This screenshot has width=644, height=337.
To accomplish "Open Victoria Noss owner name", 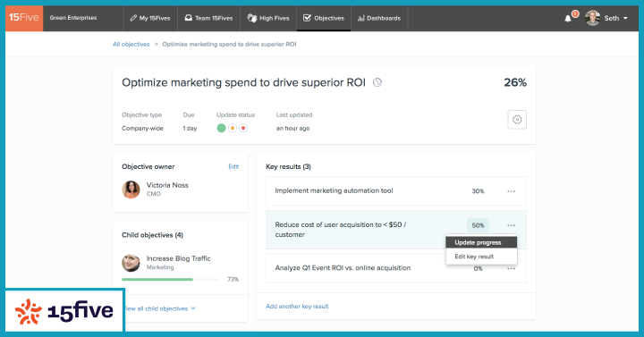I will click(167, 185).
